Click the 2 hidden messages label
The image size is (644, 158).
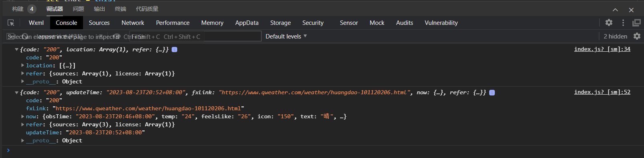(x=615, y=36)
